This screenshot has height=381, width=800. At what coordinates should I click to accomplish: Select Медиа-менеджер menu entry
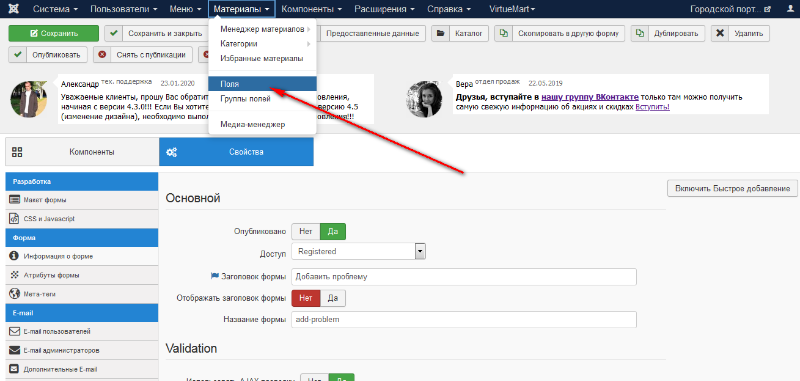pyautogui.click(x=263, y=124)
